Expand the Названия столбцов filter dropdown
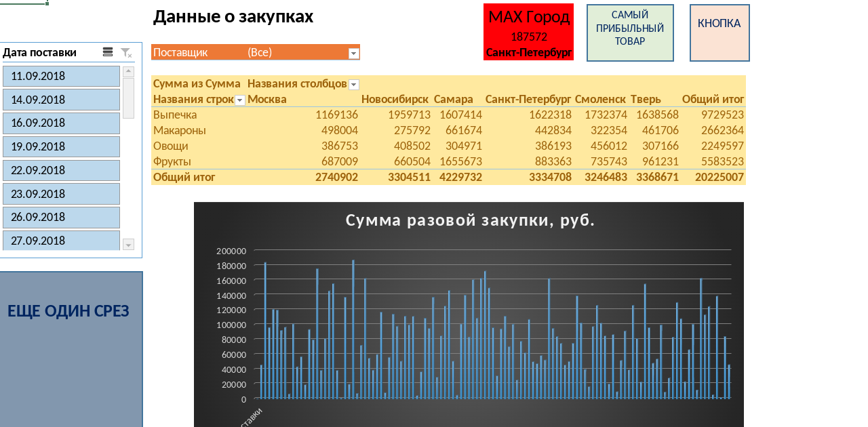 click(x=353, y=84)
